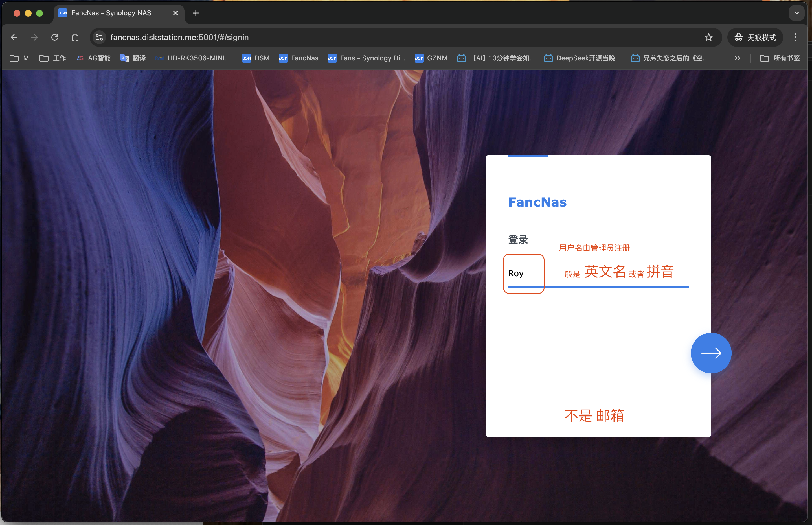Click the green fullscreen window button

pos(39,13)
